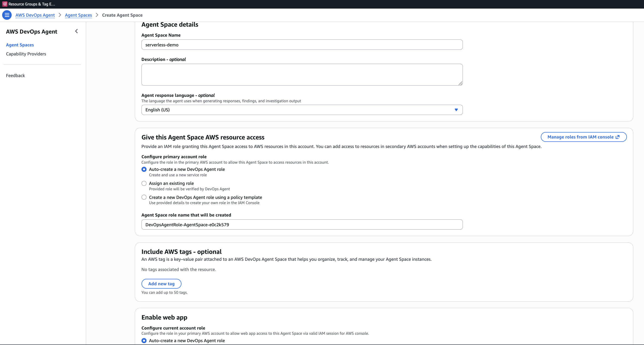
Task: Select Auto-create role under Enable web app
Action: 144,340
